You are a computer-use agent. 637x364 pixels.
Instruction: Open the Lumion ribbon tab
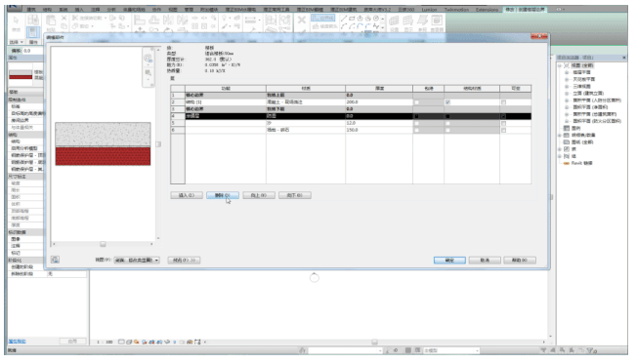[429, 10]
